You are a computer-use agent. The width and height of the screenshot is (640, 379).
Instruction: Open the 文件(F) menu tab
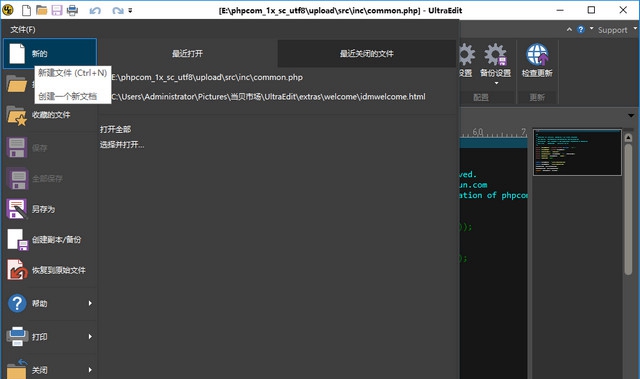point(23,30)
